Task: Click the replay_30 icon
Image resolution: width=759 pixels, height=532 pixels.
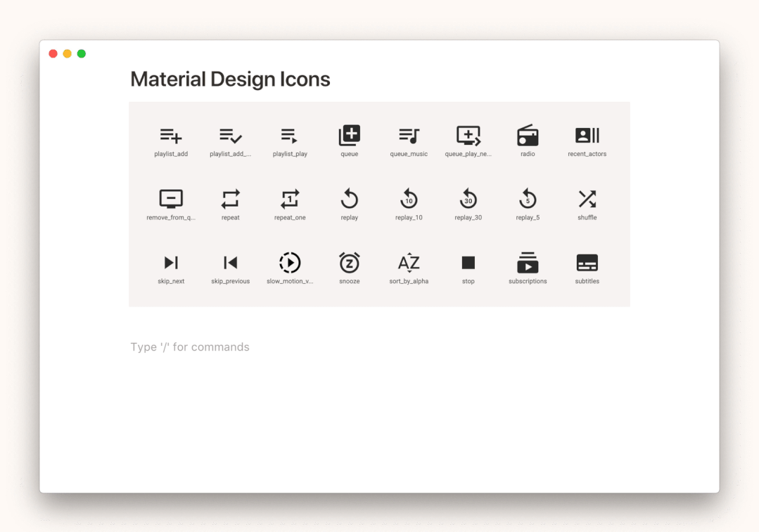Action: tap(468, 199)
